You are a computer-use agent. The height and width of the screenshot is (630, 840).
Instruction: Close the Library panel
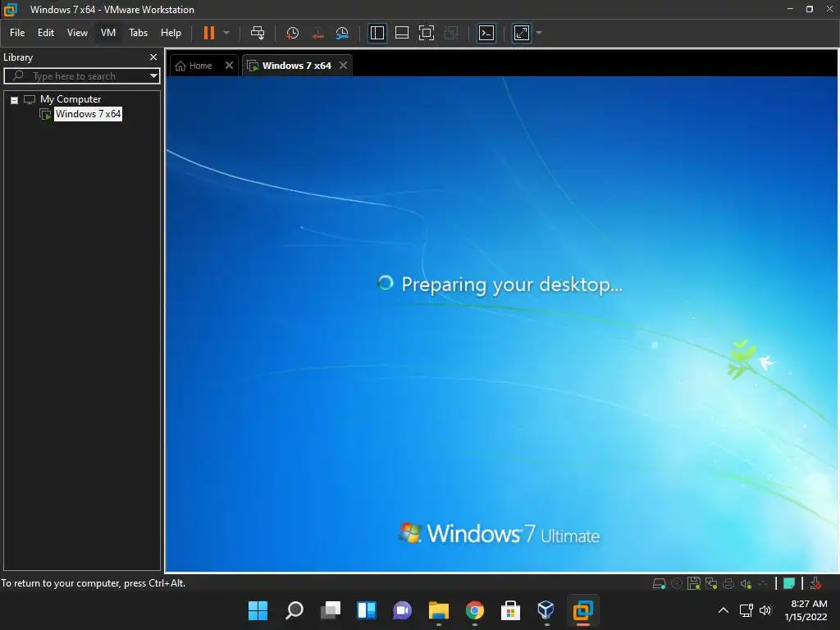click(x=153, y=57)
